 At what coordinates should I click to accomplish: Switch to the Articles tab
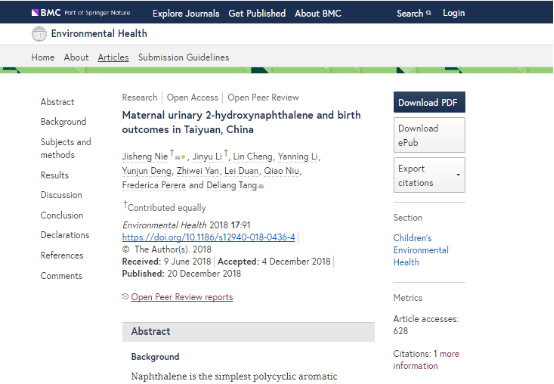click(x=113, y=57)
